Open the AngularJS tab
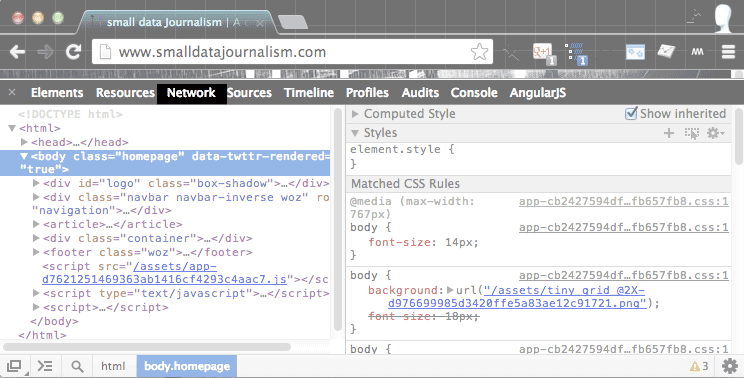 (x=538, y=92)
